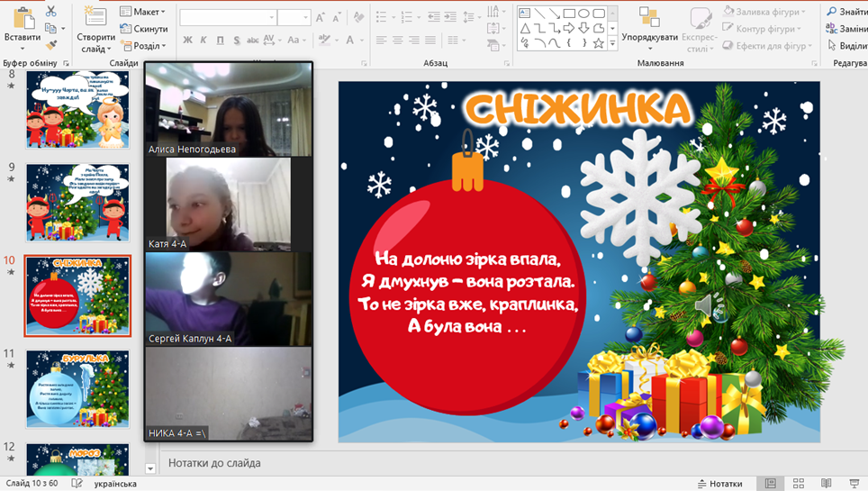Image resolution: width=868 pixels, height=491 pixels.
Task: Click the Виділити select button
Action: coord(847,45)
